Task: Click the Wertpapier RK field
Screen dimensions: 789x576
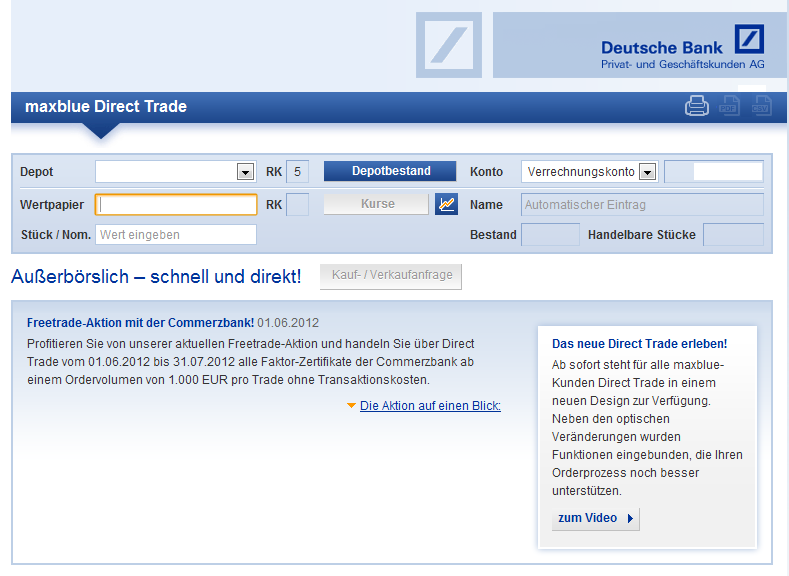Action: (297, 205)
